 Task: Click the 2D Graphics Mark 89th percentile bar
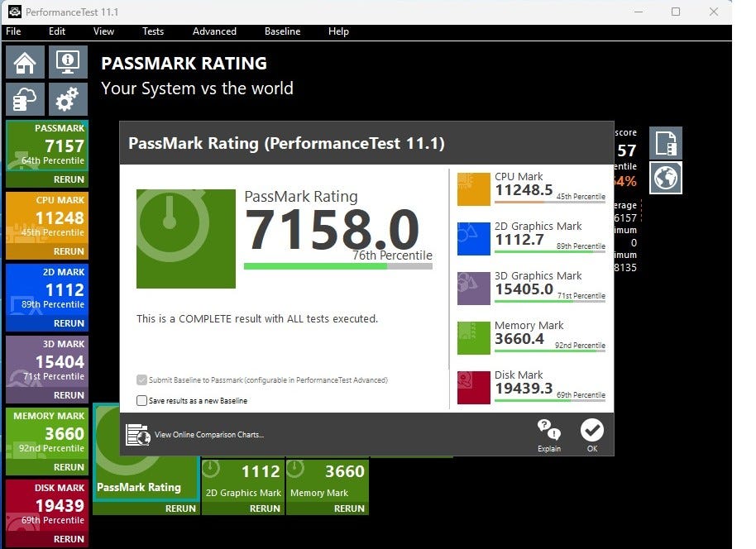(x=550, y=251)
